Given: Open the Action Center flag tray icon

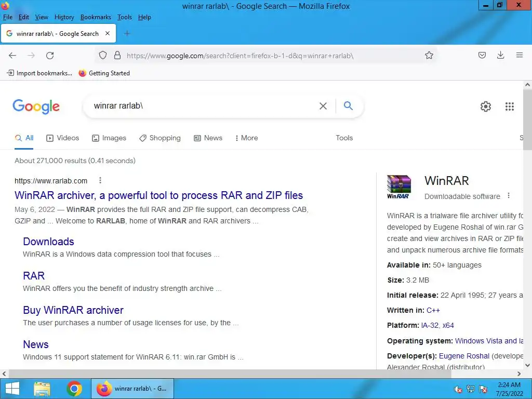Looking at the screenshot, I should tap(483, 389).
